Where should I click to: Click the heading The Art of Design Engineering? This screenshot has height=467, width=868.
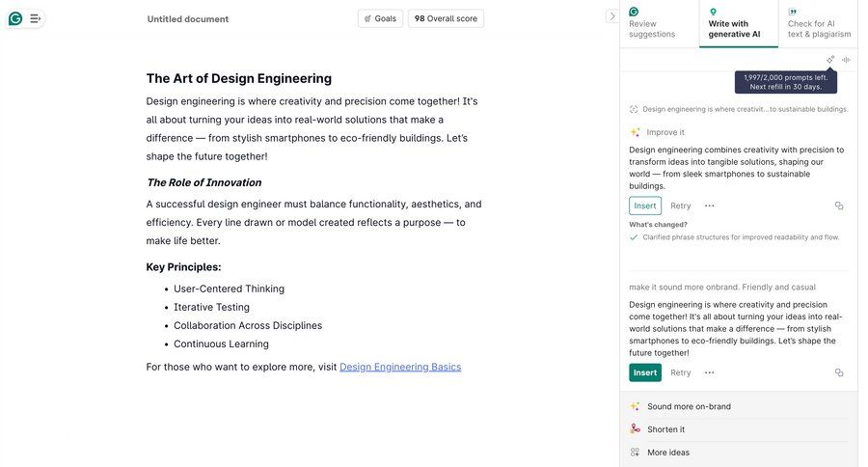238,79
